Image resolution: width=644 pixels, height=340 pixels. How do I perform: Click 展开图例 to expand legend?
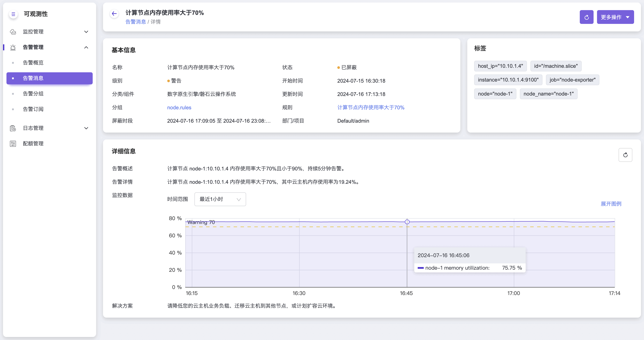pos(611,204)
